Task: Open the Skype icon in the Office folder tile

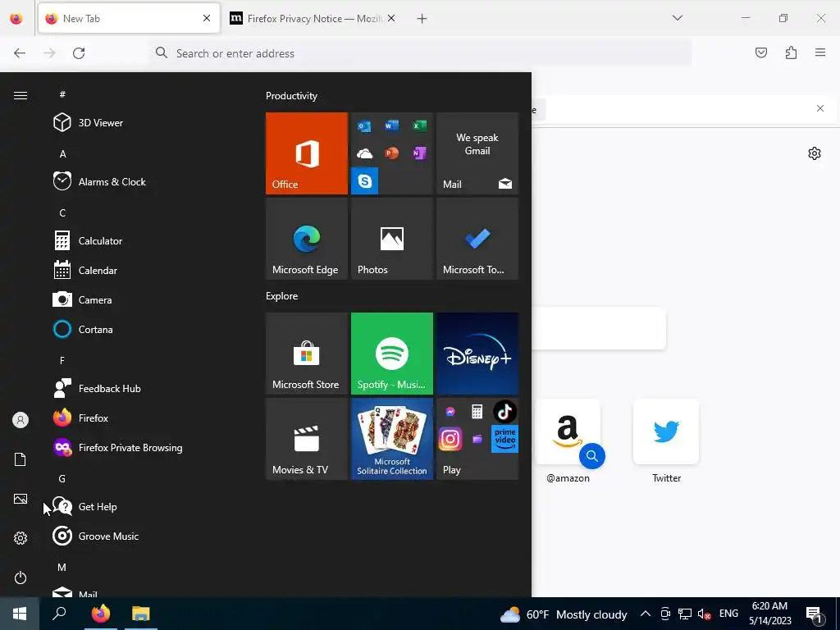Action: pyautogui.click(x=365, y=180)
